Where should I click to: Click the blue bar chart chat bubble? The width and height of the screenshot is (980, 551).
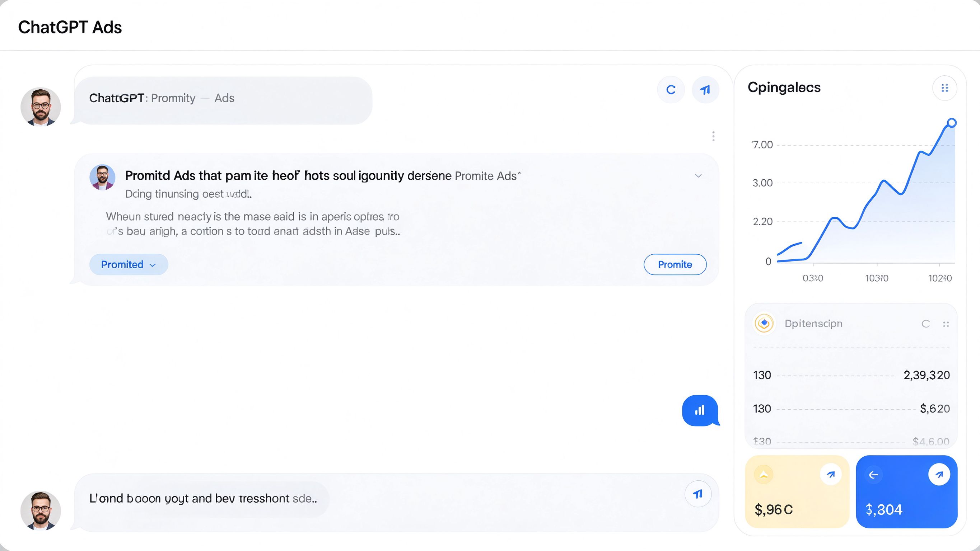pyautogui.click(x=700, y=410)
